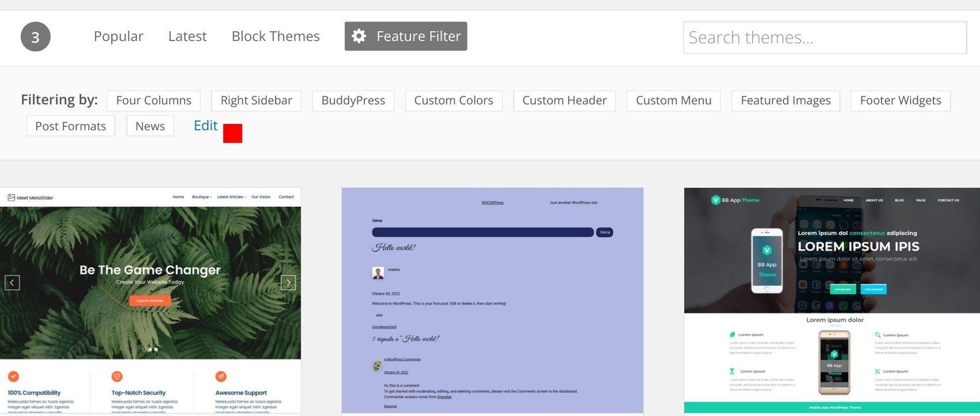Click ABOUT US in BB App preview menu
The height and width of the screenshot is (416, 980).
[874, 200]
